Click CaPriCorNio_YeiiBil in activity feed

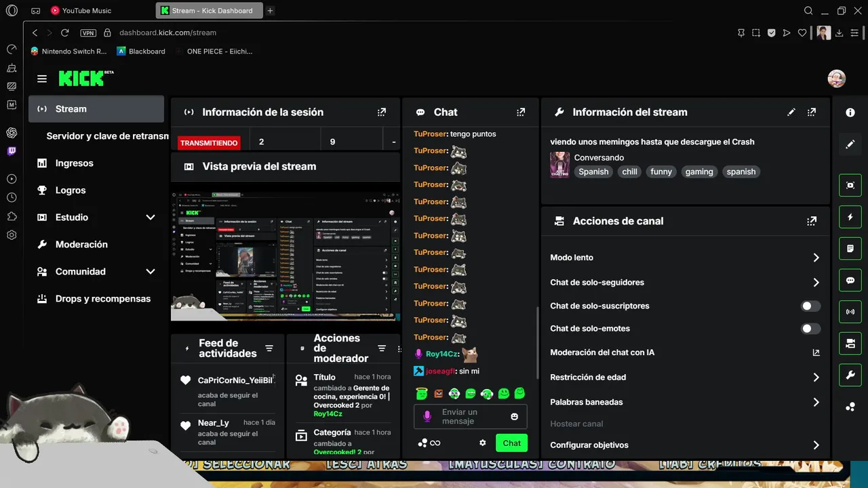click(x=235, y=380)
